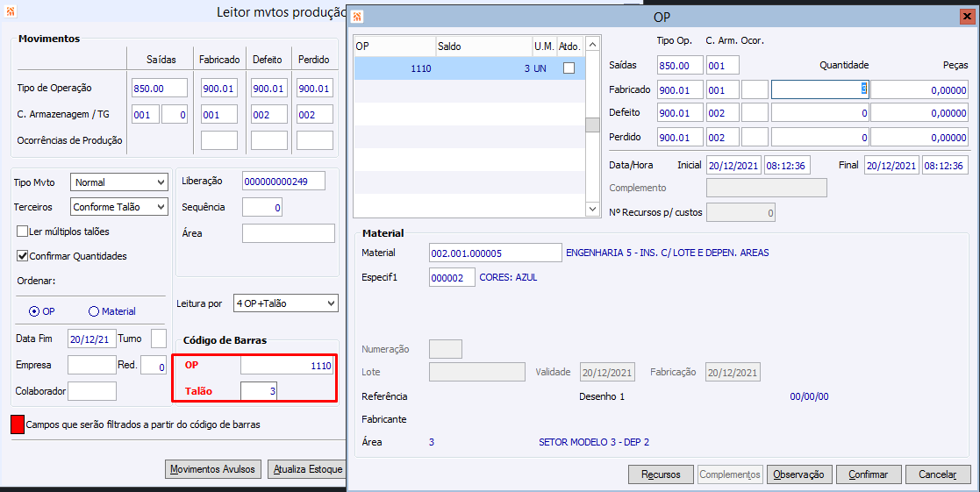This screenshot has height=492, width=980.
Task: Click the Saídas Tipo de Operação field 850.00
Action: tap(160, 88)
